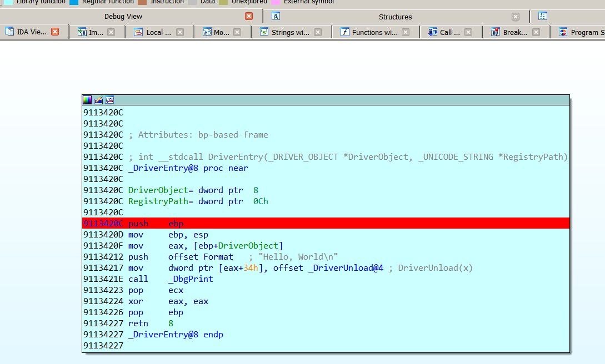This screenshot has height=364, width=605.
Task: Click the edit node text pencil icon
Action: pos(98,100)
